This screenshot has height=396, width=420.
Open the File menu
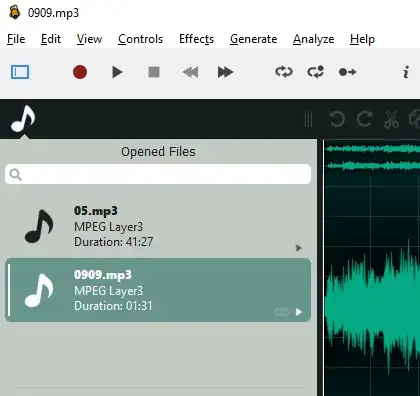point(16,39)
